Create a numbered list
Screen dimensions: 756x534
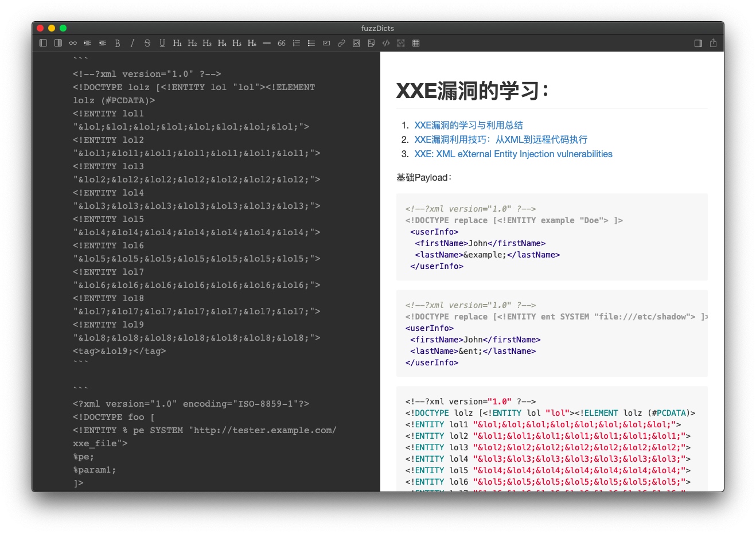(297, 43)
